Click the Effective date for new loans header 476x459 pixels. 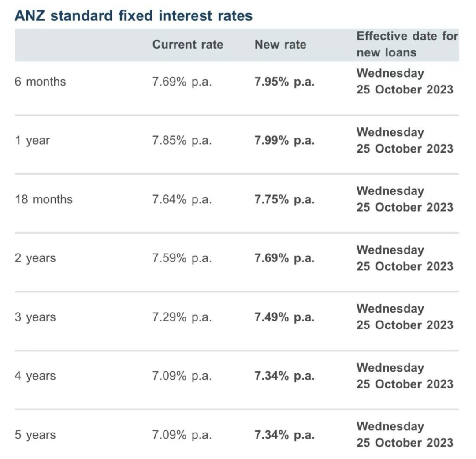tap(407, 45)
